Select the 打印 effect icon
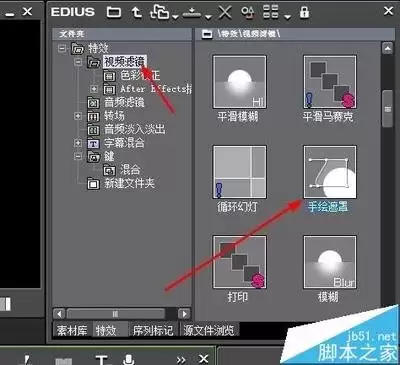Image resolution: width=400 pixels, height=365 pixels. click(x=239, y=262)
